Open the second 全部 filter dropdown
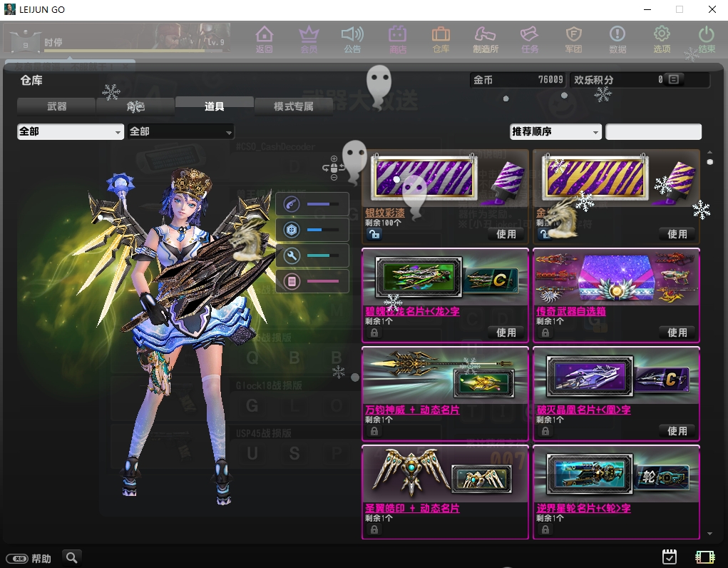728x568 pixels. pos(180,132)
